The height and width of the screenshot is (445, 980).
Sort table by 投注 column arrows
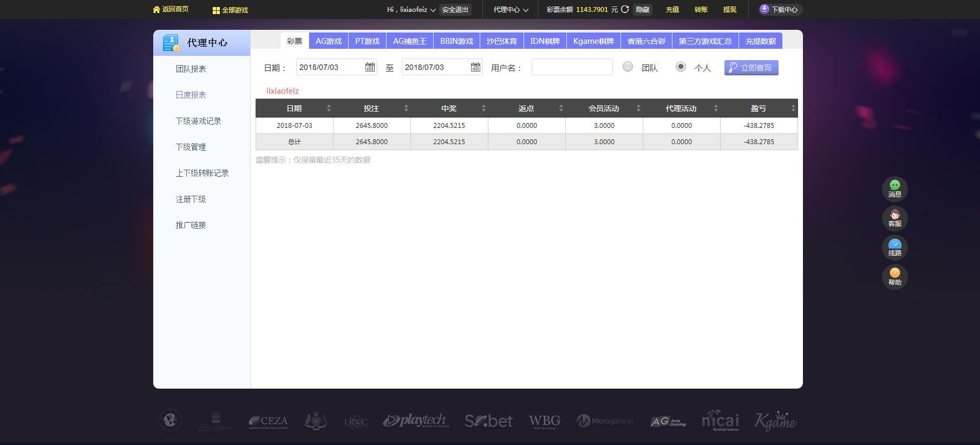406,108
